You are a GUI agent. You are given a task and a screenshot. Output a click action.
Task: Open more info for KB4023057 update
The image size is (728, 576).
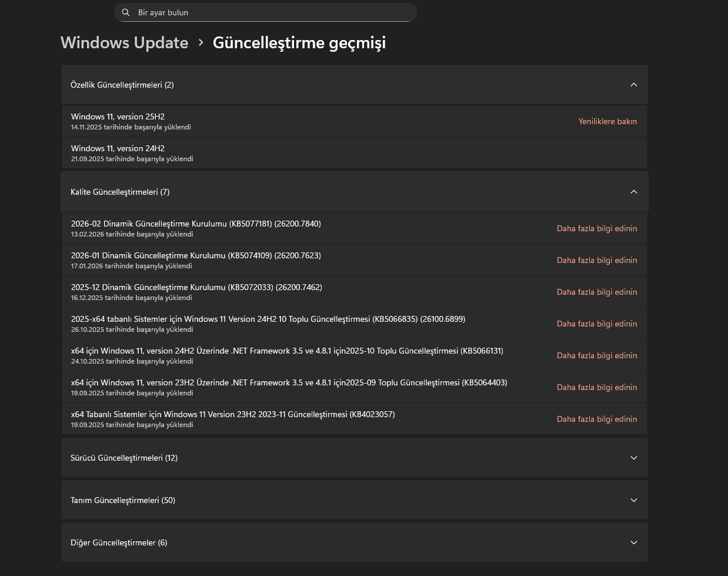[597, 419]
